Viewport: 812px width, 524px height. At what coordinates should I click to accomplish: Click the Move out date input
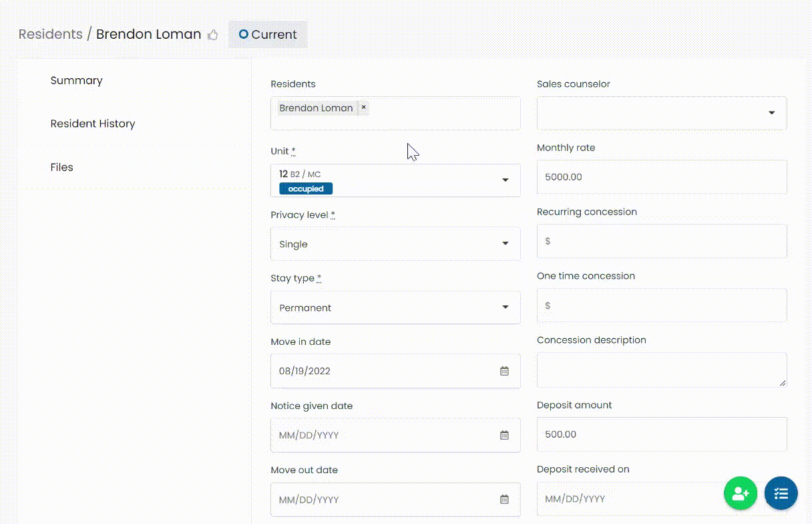pos(395,499)
